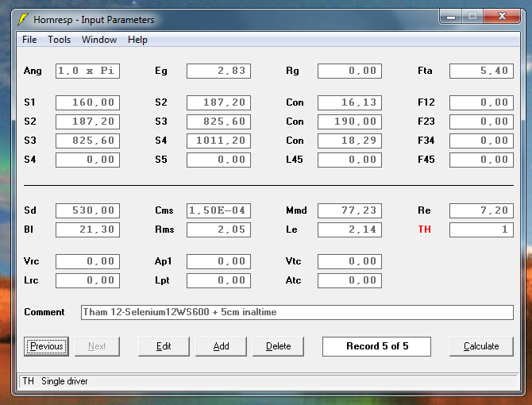Open the File menu

29,40
